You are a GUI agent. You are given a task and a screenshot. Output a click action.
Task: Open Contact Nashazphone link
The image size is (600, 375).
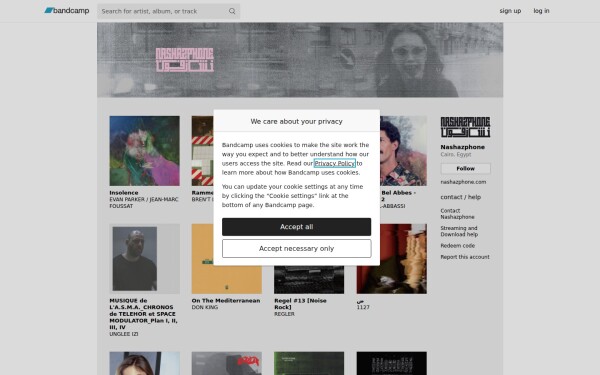point(457,214)
